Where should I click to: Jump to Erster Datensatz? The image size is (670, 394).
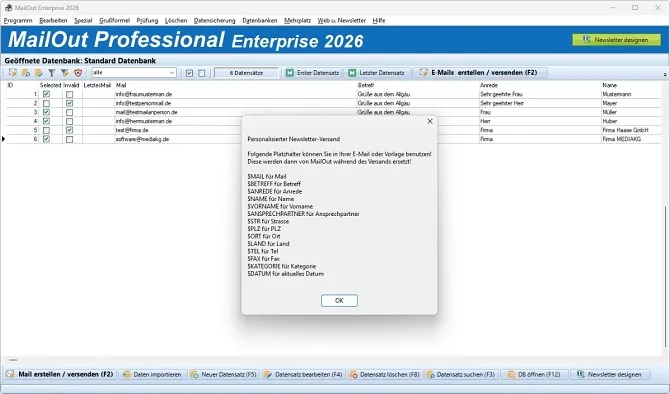coord(313,73)
